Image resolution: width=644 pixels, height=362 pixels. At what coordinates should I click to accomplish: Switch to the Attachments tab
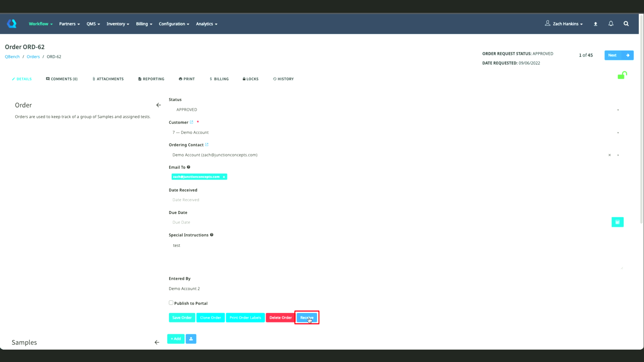pos(108,79)
